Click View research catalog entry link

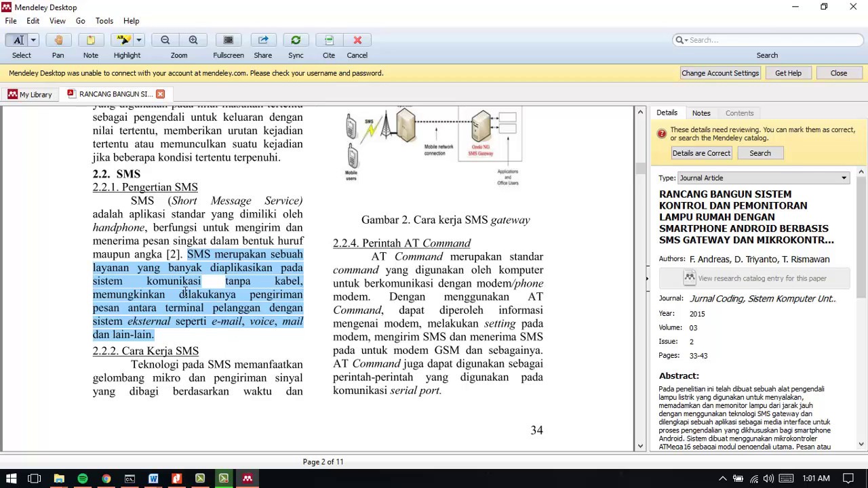762,279
